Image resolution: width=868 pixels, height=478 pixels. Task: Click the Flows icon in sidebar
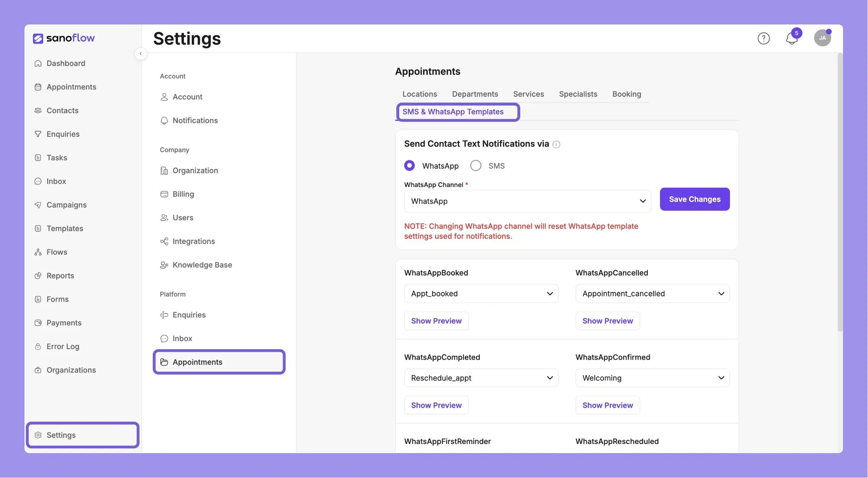(x=38, y=252)
